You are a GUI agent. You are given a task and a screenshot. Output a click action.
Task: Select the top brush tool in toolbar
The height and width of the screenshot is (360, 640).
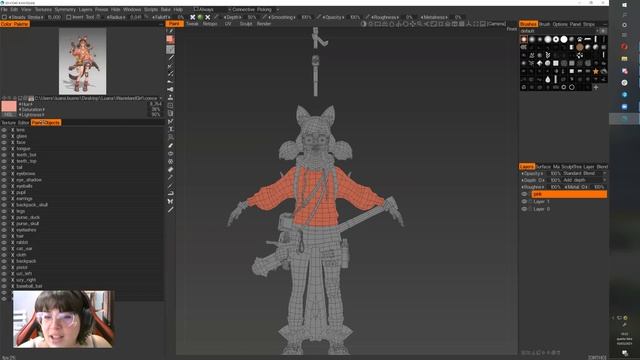click(x=171, y=31)
